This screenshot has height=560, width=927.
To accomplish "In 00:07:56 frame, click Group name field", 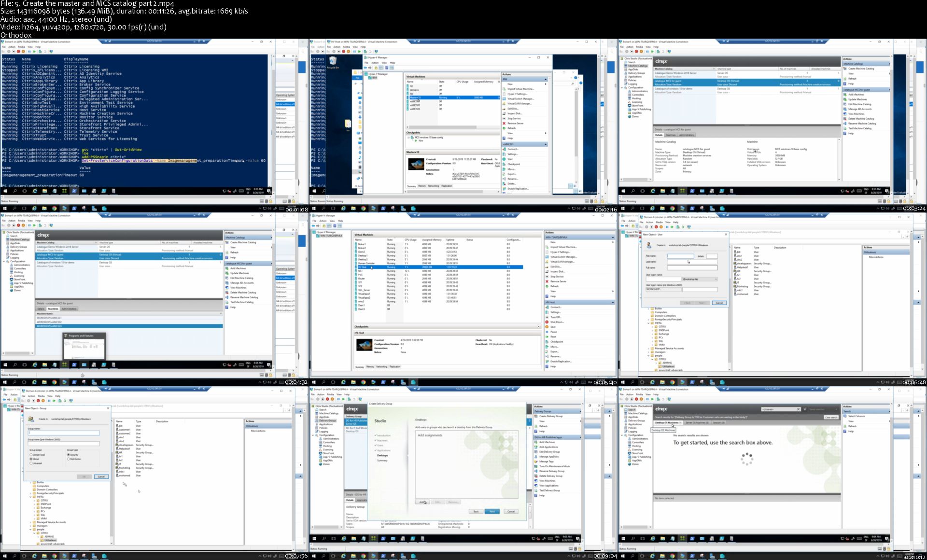I will (x=64, y=433).
